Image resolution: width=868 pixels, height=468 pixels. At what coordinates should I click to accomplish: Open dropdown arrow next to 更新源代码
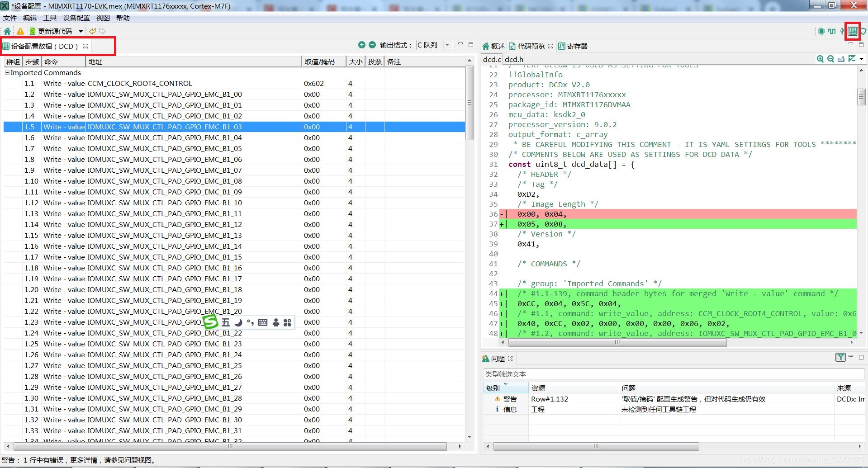81,31
